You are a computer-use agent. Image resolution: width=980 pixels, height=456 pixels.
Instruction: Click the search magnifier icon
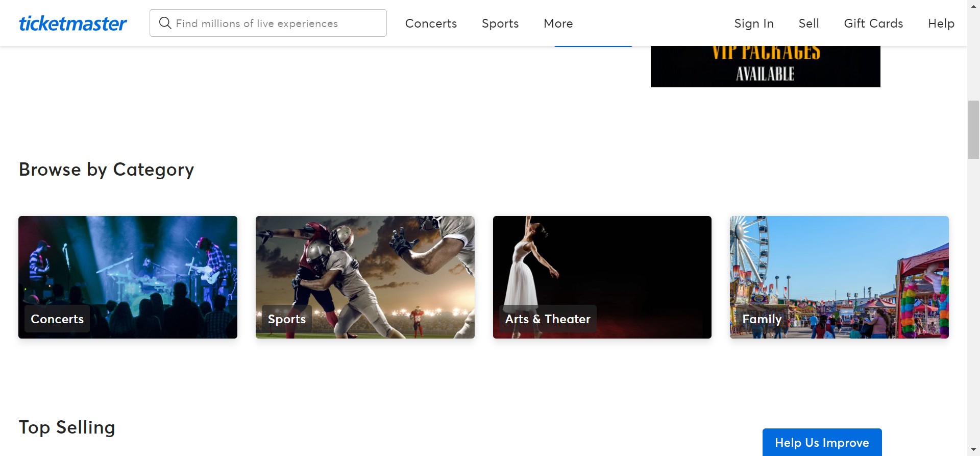pyautogui.click(x=165, y=23)
